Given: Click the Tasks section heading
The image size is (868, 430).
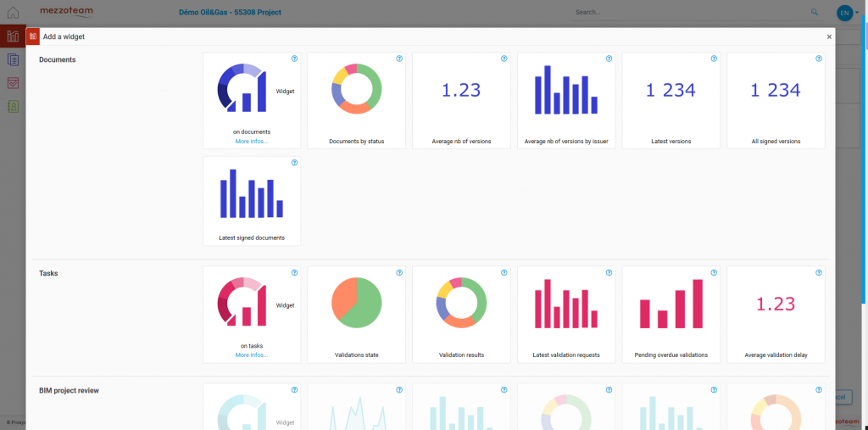Looking at the screenshot, I should (x=48, y=273).
